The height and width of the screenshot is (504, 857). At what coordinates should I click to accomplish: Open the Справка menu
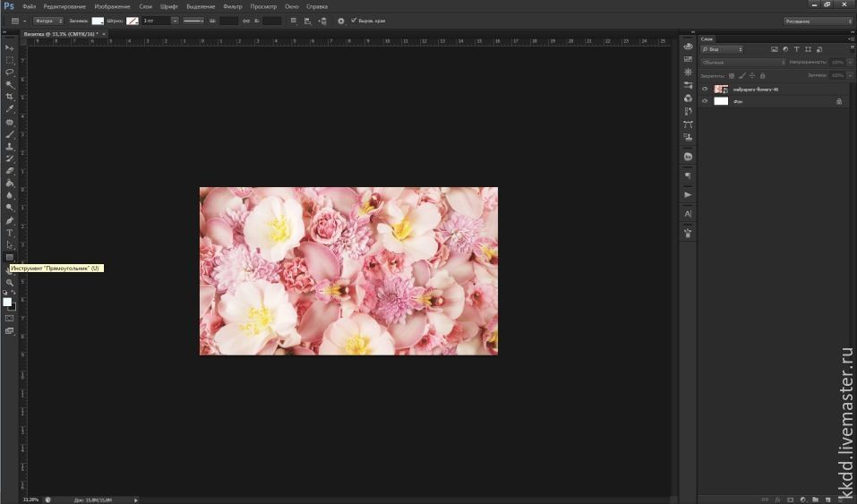click(317, 6)
